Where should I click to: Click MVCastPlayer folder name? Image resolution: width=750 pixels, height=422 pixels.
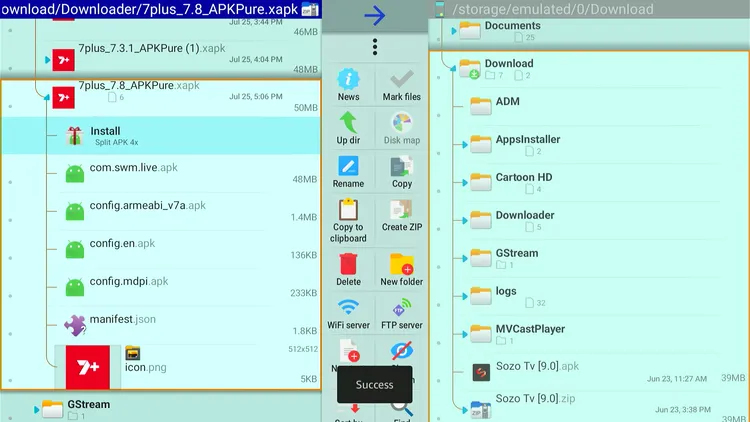530,329
